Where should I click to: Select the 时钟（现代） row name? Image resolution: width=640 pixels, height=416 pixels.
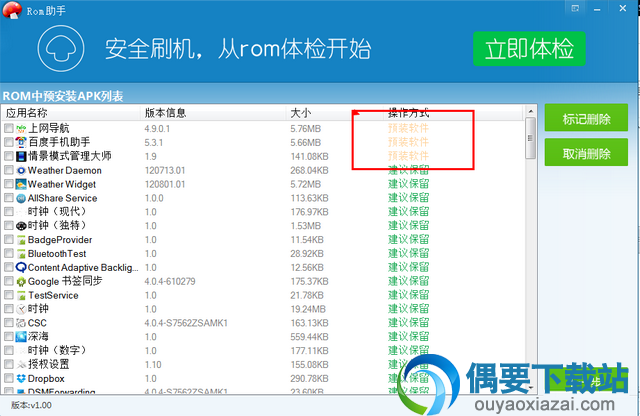(x=57, y=211)
